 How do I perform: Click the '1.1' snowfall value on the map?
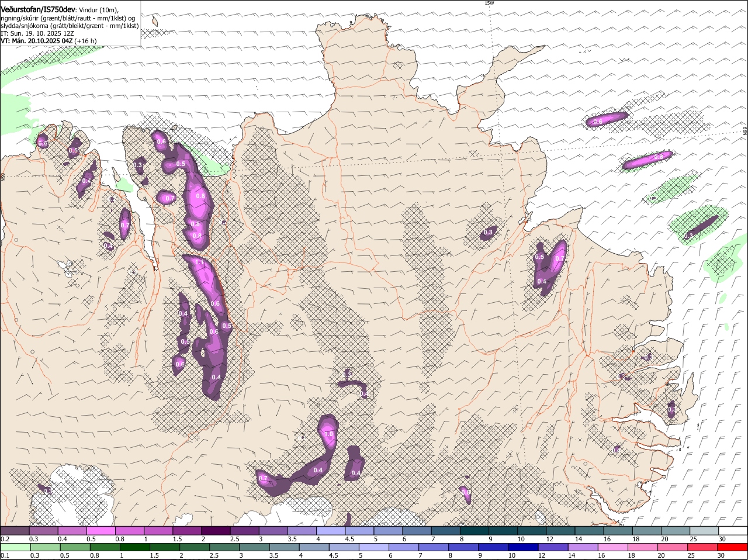click(199, 263)
